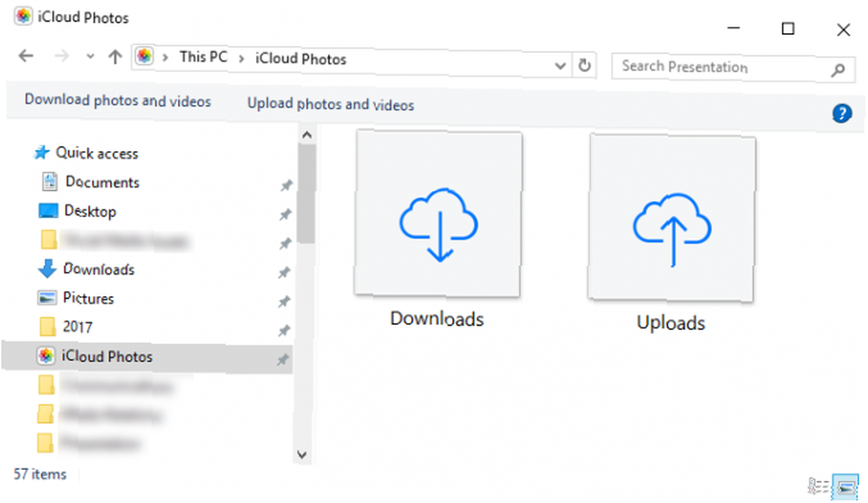868x503 pixels.
Task: Click the navigation pane scrollbar thumb
Action: click(306, 194)
